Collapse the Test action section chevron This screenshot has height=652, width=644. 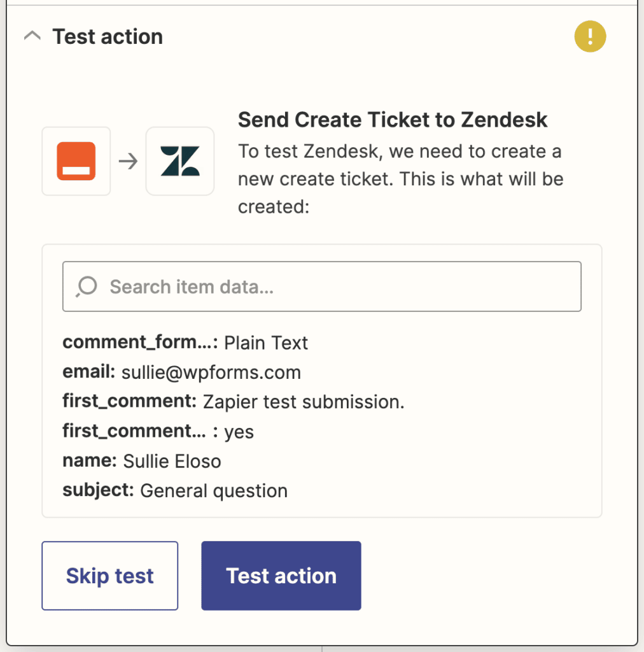(32, 36)
